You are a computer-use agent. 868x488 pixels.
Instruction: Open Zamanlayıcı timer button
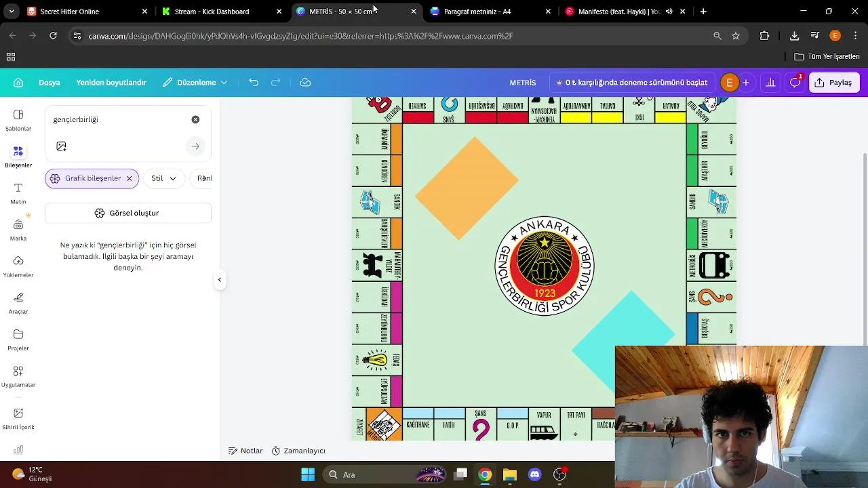pyautogui.click(x=298, y=451)
